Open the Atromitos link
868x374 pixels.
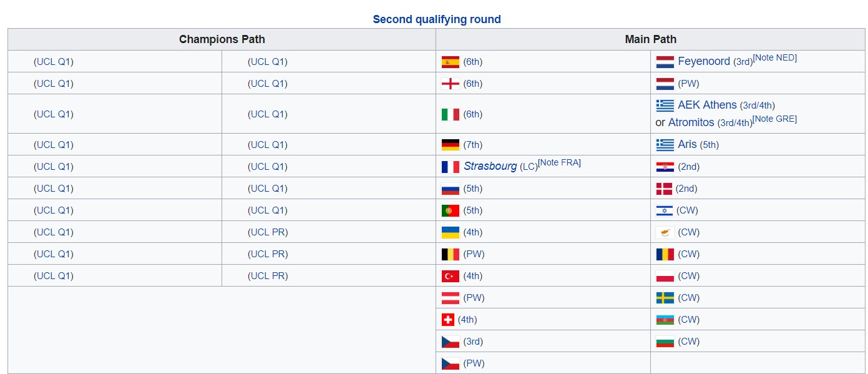click(691, 122)
